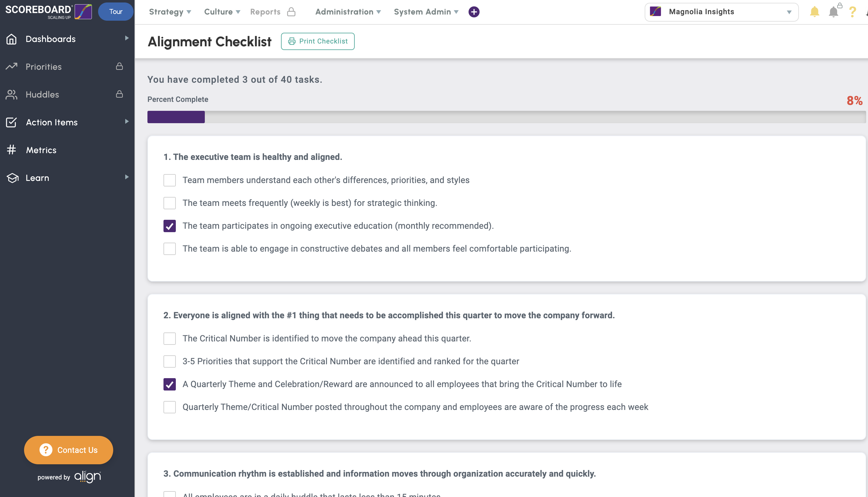Click the purple filled portion of progress bar

tap(176, 117)
